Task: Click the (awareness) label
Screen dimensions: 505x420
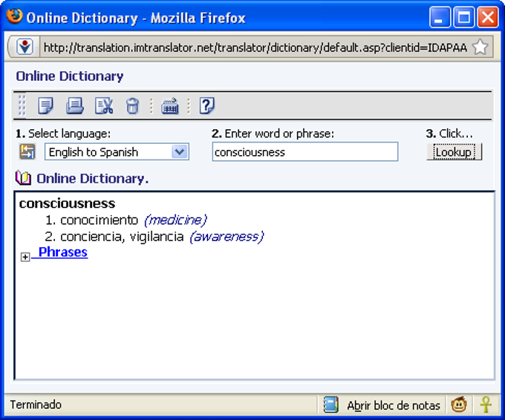Action: pos(227,237)
